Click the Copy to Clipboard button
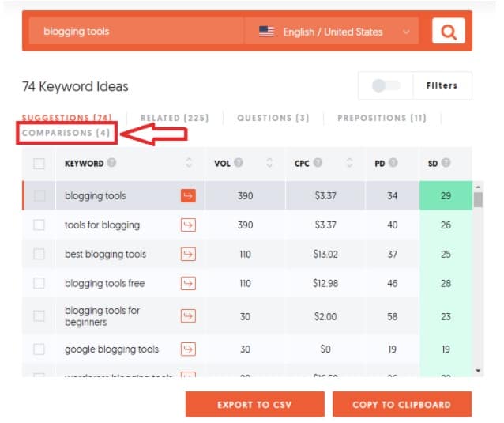The image size is (504, 423). (x=402, y=404)
